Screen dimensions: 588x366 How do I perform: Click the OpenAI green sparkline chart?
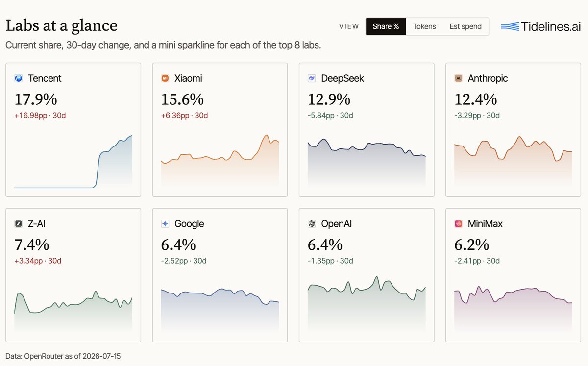[x=367, y=304]
